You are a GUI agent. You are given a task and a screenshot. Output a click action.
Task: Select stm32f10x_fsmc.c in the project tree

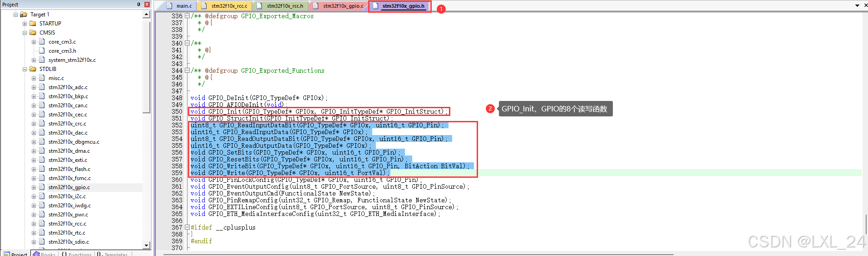(x=69, y=178)
